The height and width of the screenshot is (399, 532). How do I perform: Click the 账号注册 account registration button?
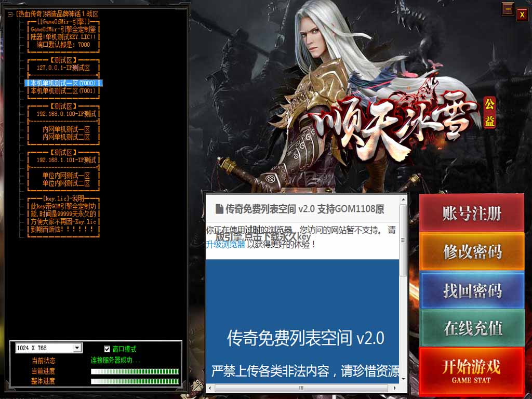point(472,214)
